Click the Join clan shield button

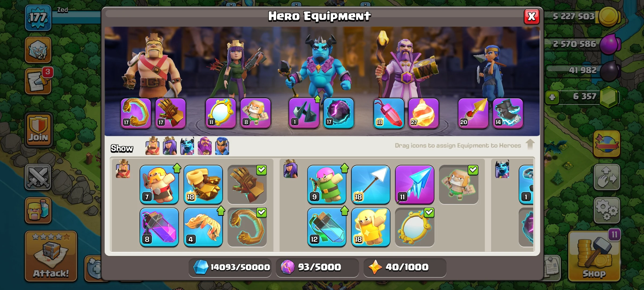pyautogui.click(x=38, y=130)
